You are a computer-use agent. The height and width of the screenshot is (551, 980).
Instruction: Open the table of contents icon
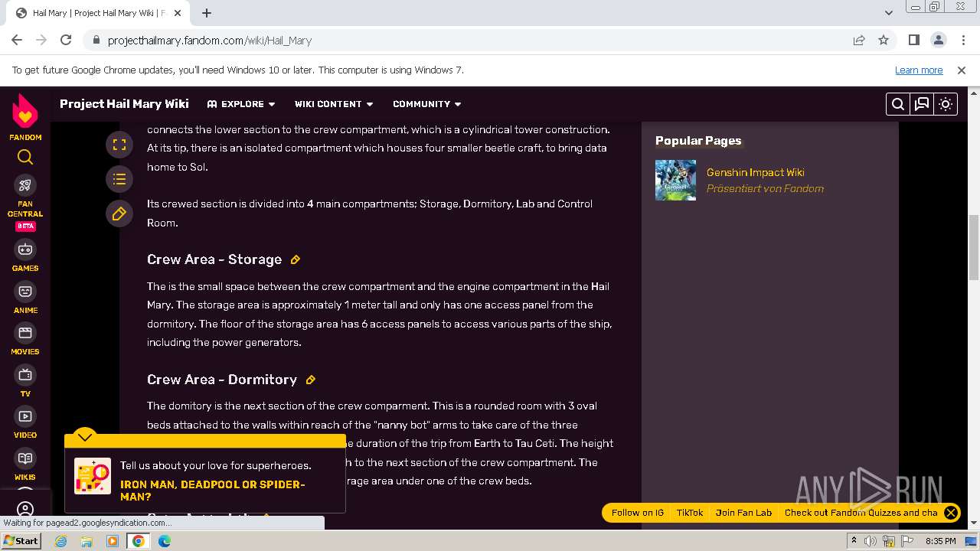point(119,179)
